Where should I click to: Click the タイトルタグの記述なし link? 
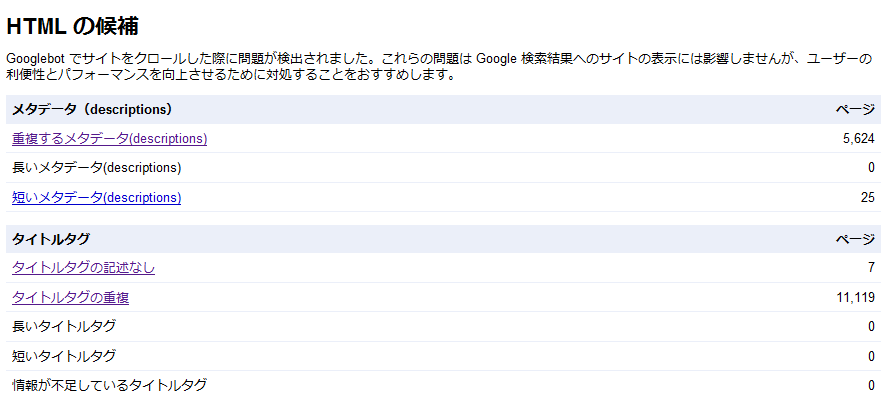pos(83,268)
